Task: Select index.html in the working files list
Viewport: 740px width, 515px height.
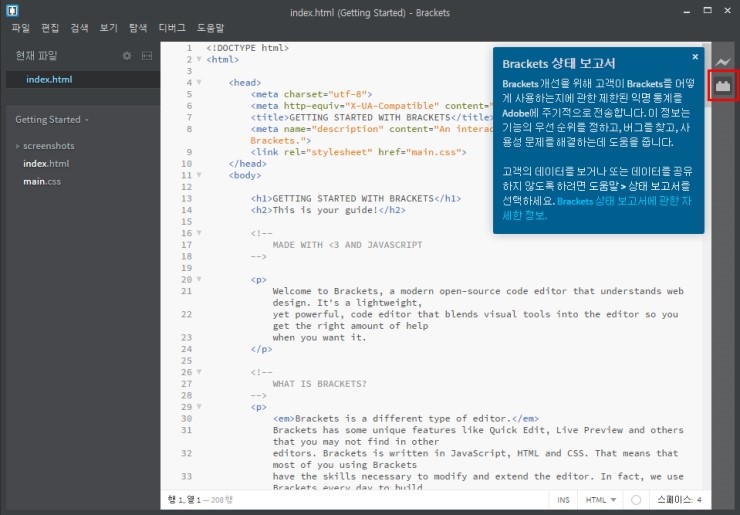Action: pyautogui.click(x=83, y=79)
